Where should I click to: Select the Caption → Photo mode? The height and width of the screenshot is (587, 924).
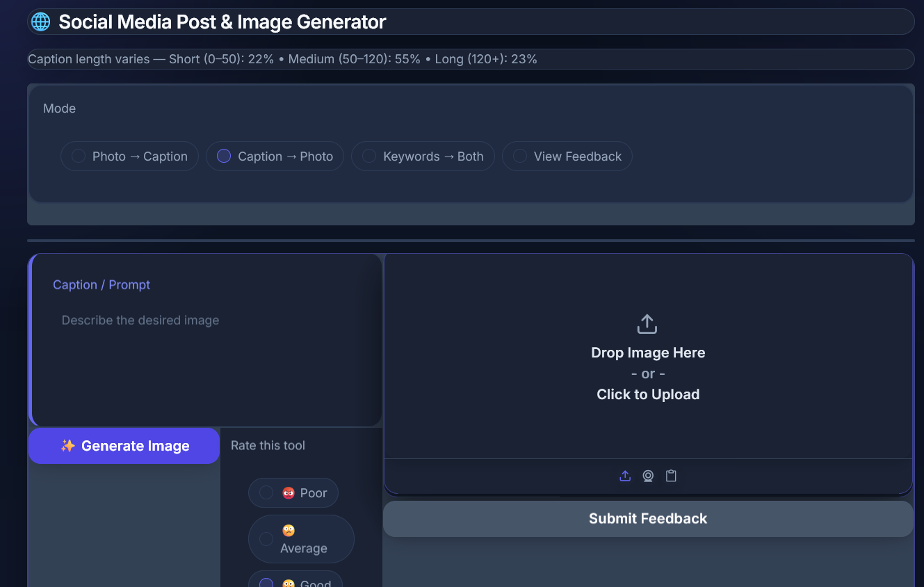tap(275, 156)
